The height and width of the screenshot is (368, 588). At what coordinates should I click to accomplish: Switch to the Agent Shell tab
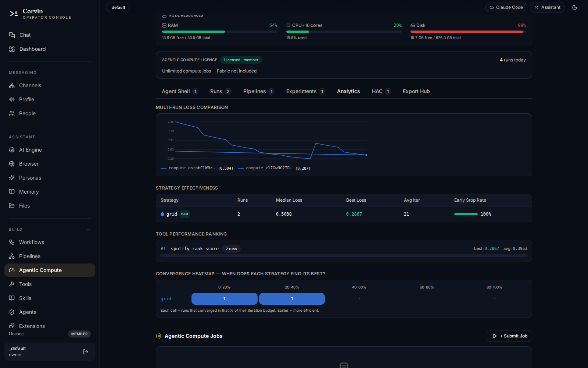180,91
